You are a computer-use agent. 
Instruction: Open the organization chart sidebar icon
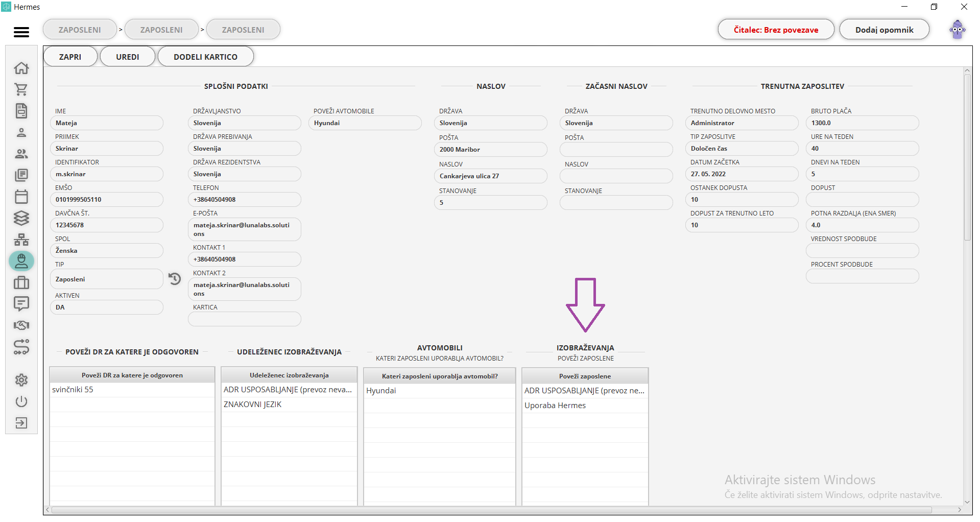21,240
